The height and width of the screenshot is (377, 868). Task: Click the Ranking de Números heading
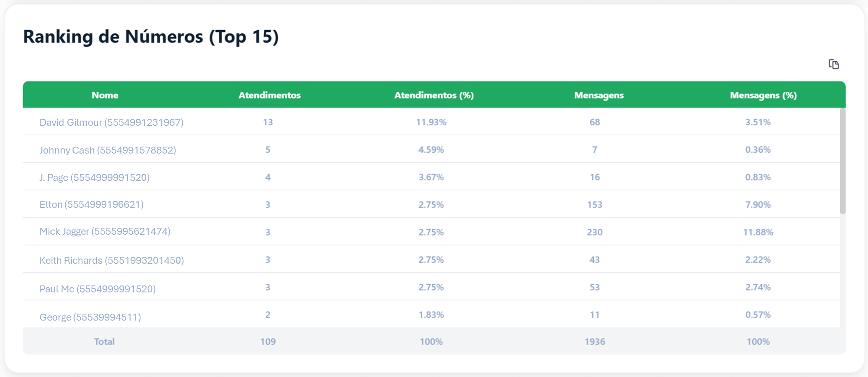pos(151,36)
